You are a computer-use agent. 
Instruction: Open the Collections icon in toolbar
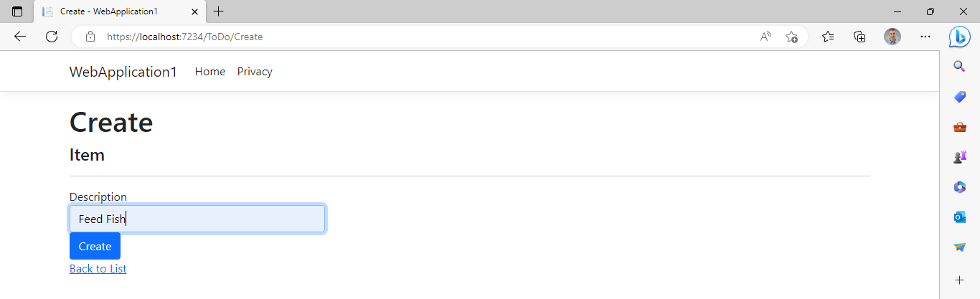859,37
